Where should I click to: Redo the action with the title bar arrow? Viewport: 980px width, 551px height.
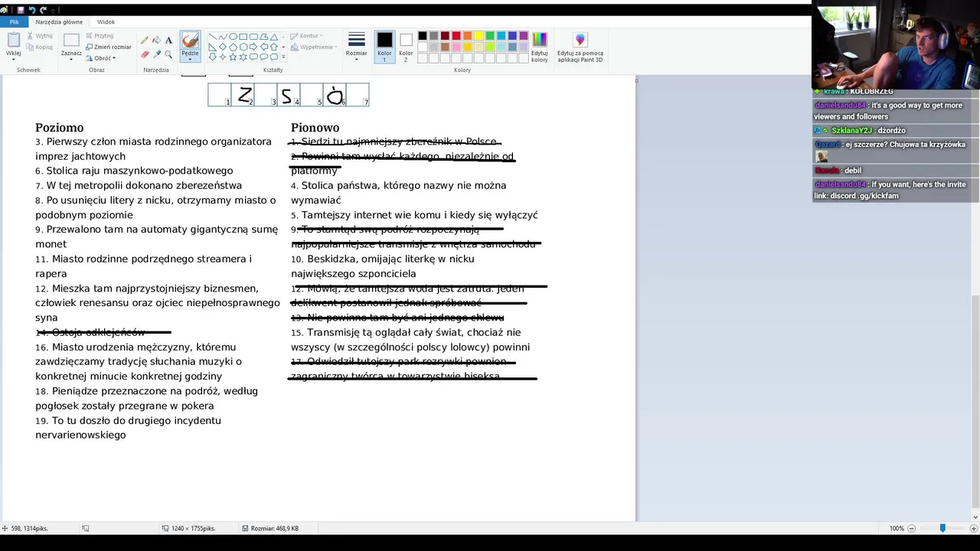coord(44,10)
